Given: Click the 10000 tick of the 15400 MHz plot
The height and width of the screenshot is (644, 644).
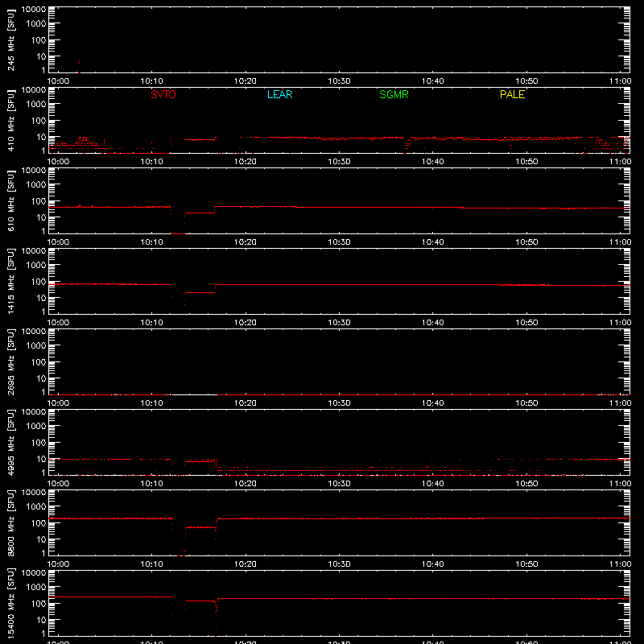Looking at the screenshot, I should tap(34, 573).
